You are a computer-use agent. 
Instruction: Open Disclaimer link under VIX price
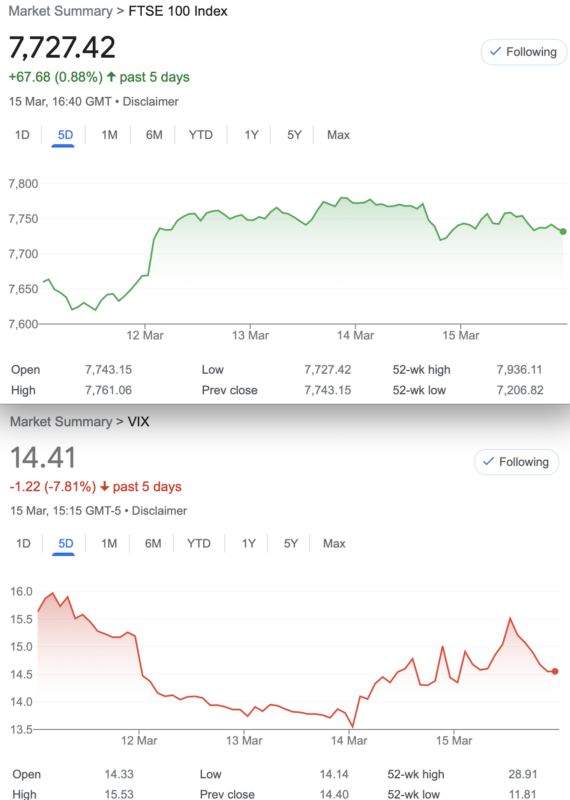click(159, 511)
